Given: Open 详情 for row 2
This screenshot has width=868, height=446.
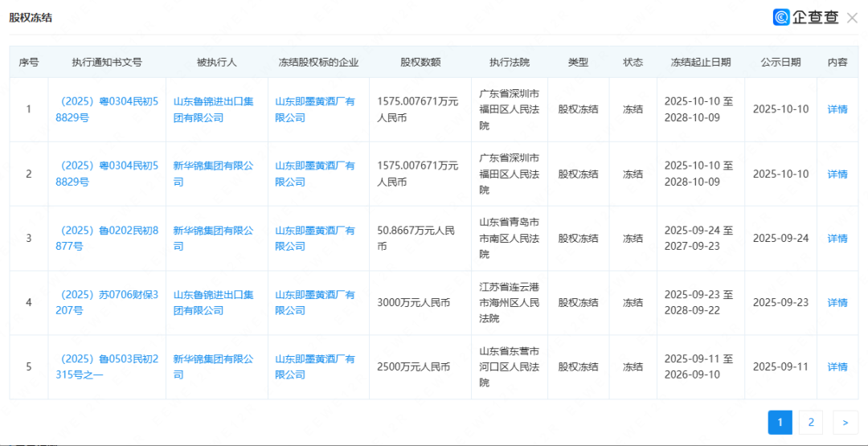Looking at the screenshot, I should click(x=837, y=174).
